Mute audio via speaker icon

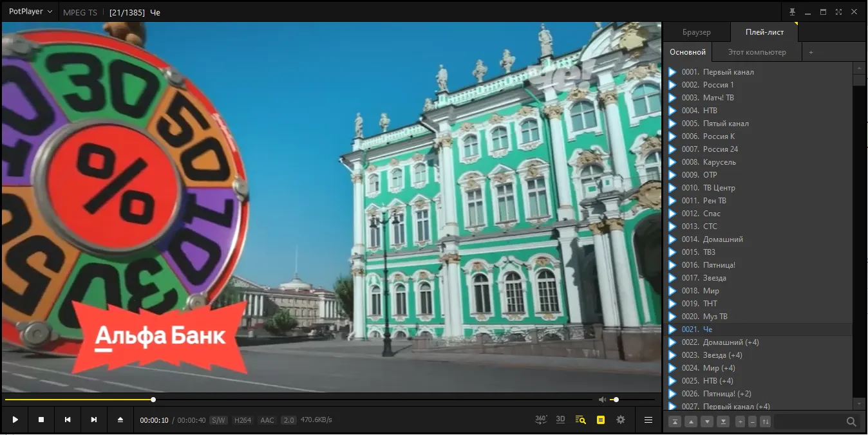pyautogui.click(x=603, y=400)
